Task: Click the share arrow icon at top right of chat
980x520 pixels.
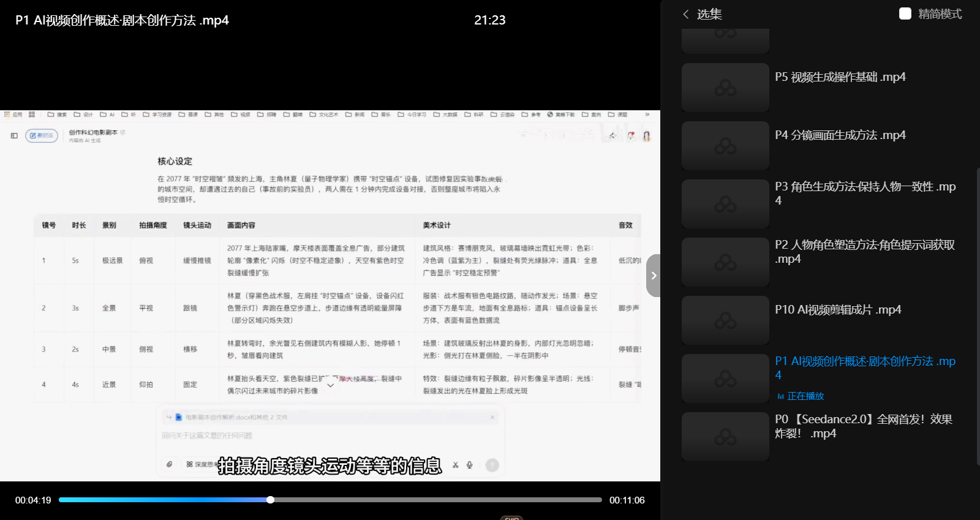Action: tap(611, 135)
